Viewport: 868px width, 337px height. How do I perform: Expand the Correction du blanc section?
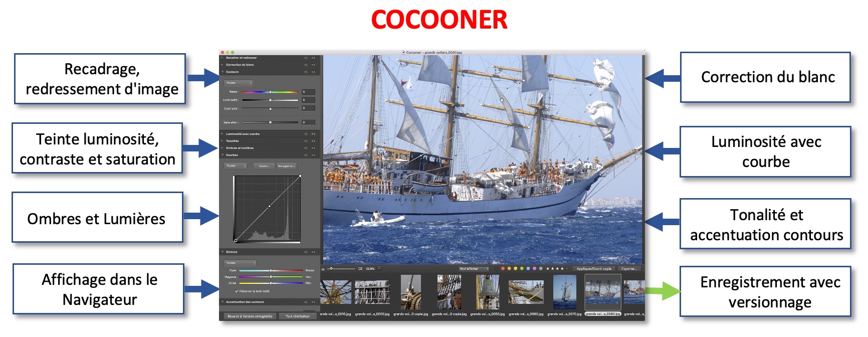click(222, 65)
